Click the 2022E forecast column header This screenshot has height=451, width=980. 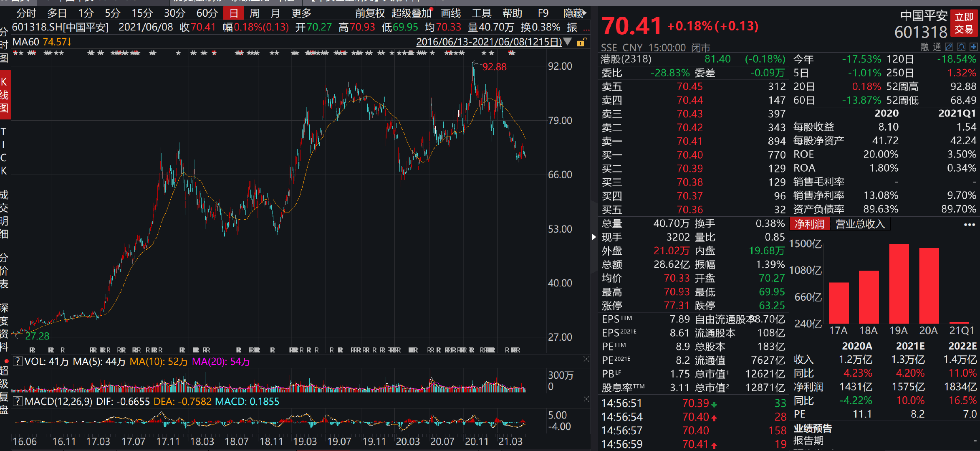pyautogui.click(x=962, y=346)
